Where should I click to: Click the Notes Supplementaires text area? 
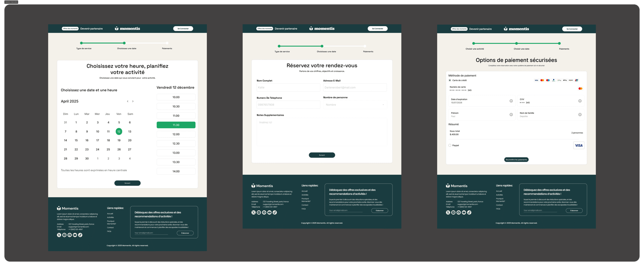click(x=322, y=132)
